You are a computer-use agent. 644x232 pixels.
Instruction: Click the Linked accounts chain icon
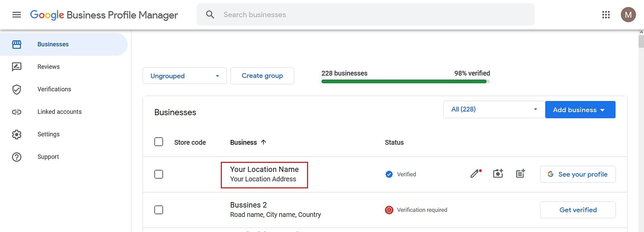tap(16, 112)
